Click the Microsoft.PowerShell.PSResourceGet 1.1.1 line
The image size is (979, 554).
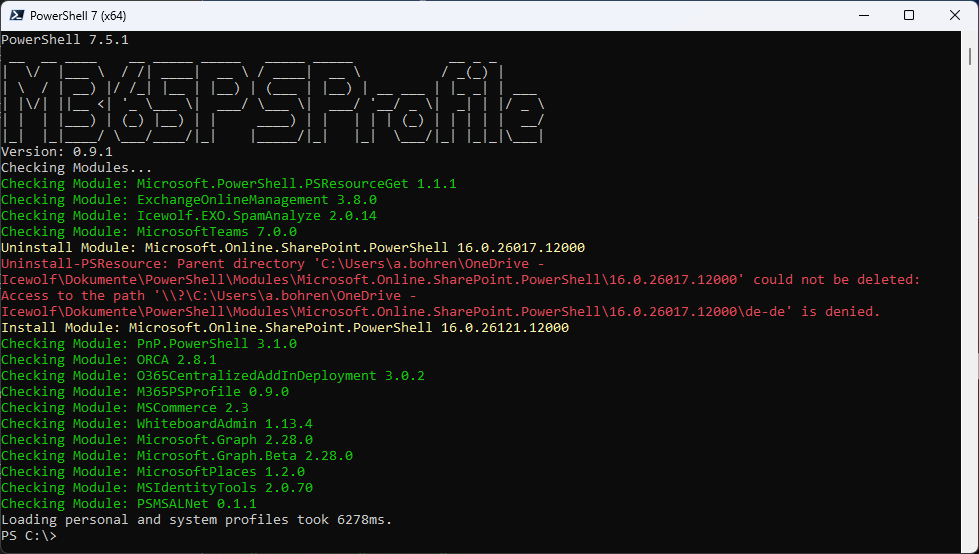pos(229,184)
